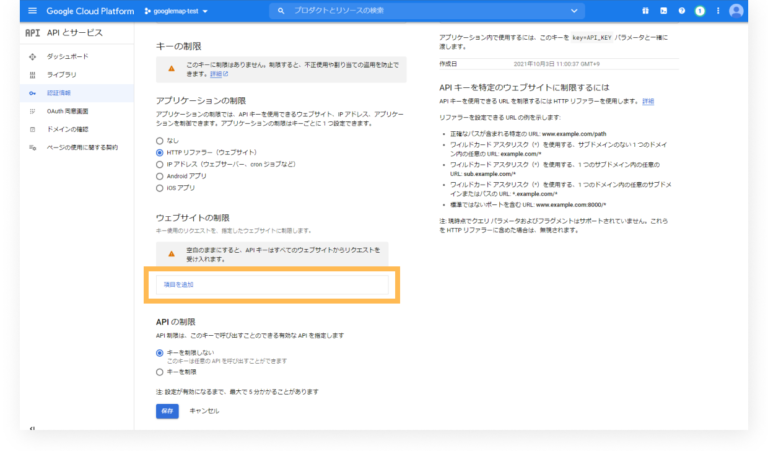Viewport: 768px width, 451px height.
Task: Click the キャンセル button
Action: [x=204, y=410]
